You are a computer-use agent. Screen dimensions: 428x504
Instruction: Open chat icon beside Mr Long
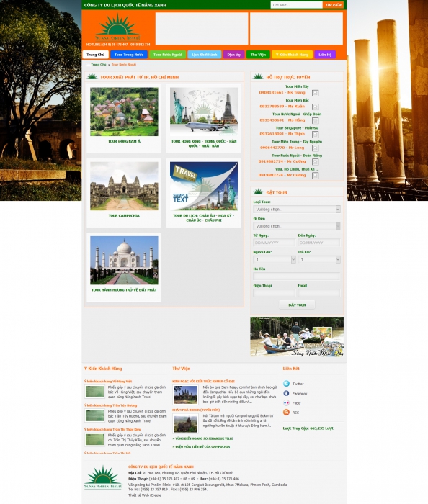tap(316, 148)
